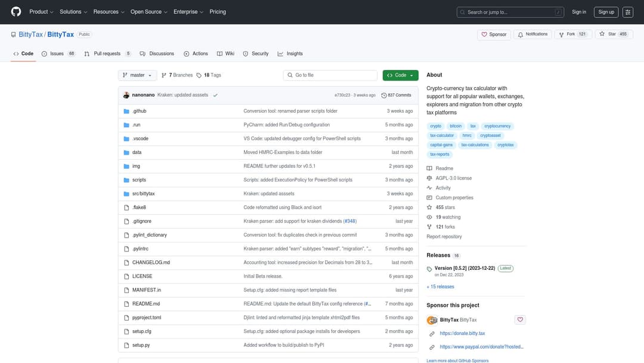
Task: Click the 455 stars star icon
Action: pyautogui.click(x=429, y=207)
